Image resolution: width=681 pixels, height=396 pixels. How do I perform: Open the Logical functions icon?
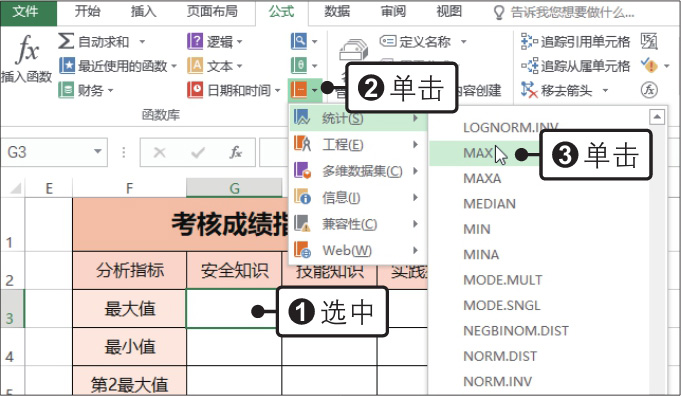tap(195, 41)
